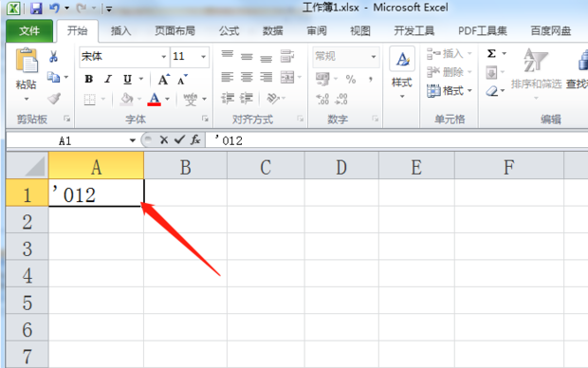Toggle Underline formatting
588x368 pixels.
click(127, 79)
